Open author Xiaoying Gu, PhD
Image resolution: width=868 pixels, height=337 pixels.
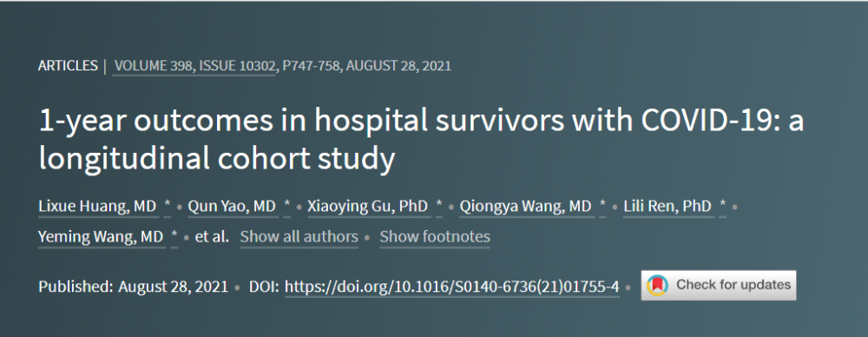point(367,207)
